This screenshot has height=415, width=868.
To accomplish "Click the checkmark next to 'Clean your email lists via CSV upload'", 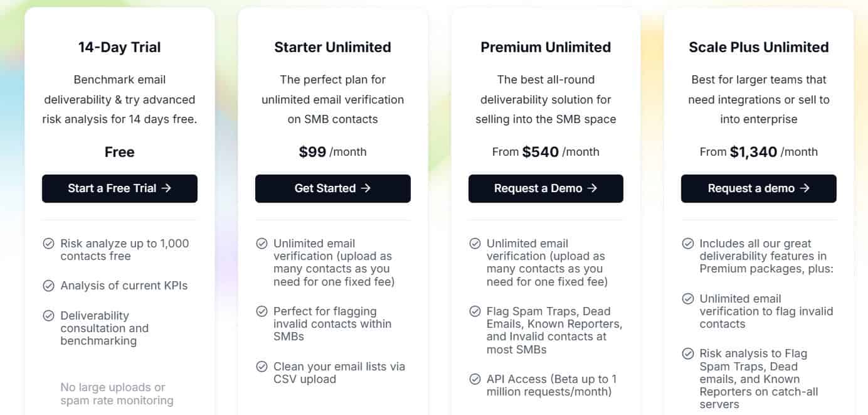I will coord(261,367).
